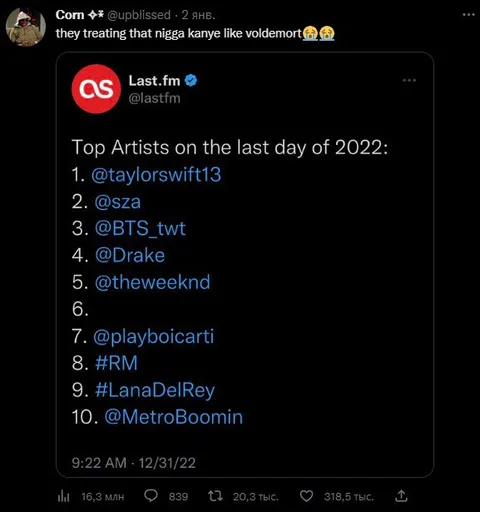
Task: Open the @MetroBoomin mention link
Action: (174, 417)
